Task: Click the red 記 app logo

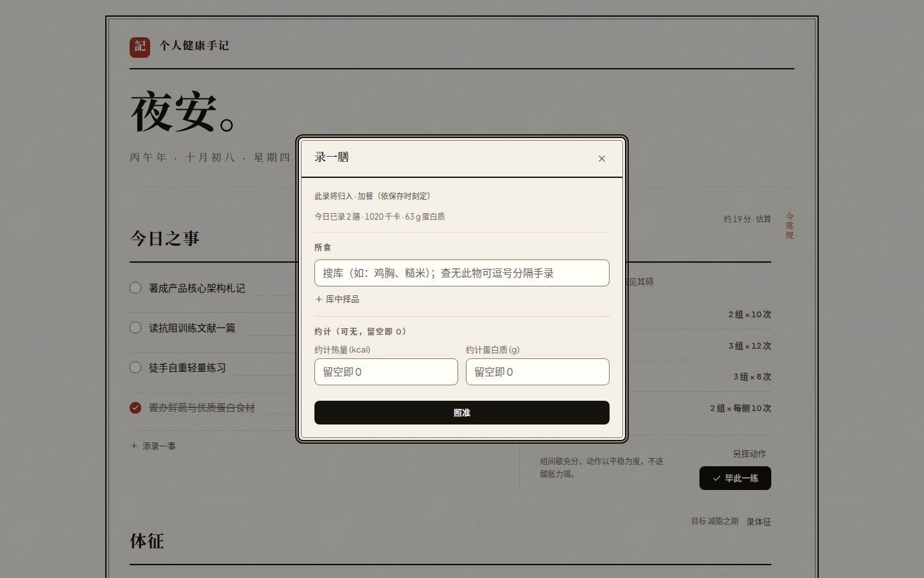Action: click(140, 47)
